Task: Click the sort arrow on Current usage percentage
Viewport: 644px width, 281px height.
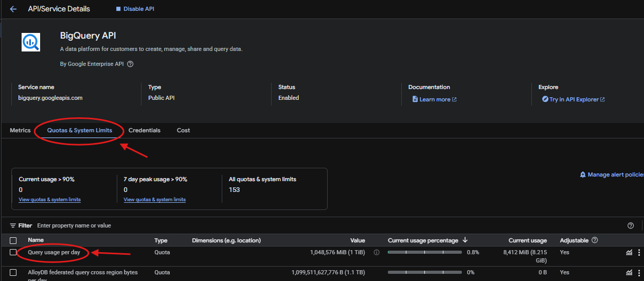Action: 465,240
